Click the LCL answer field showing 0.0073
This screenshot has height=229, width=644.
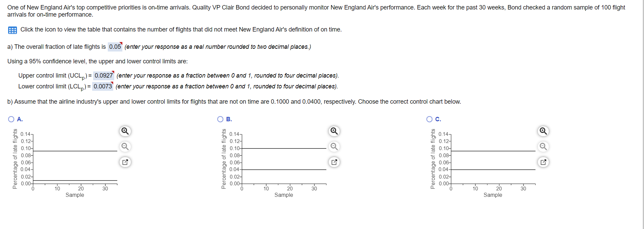tap(103, 86)
